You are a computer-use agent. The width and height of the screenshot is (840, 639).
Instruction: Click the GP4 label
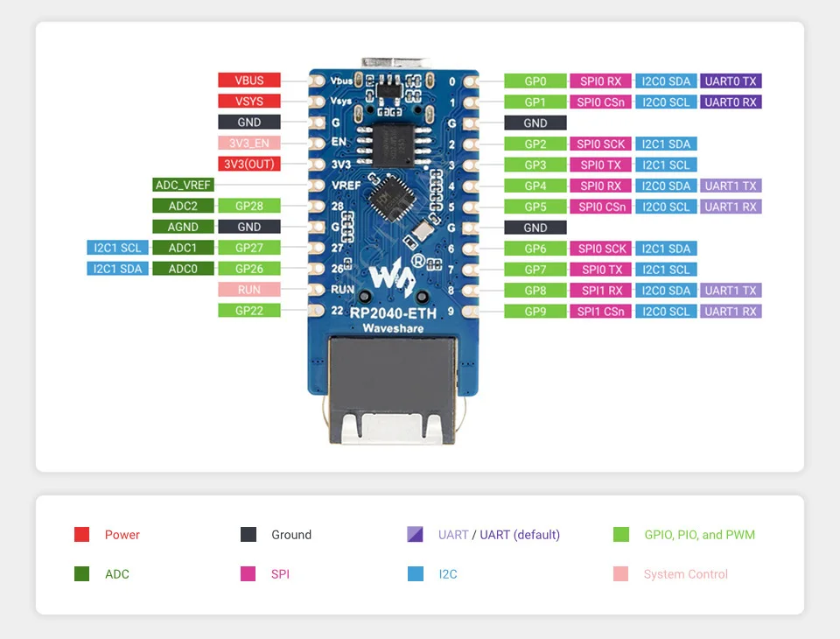tap(535, 186)
